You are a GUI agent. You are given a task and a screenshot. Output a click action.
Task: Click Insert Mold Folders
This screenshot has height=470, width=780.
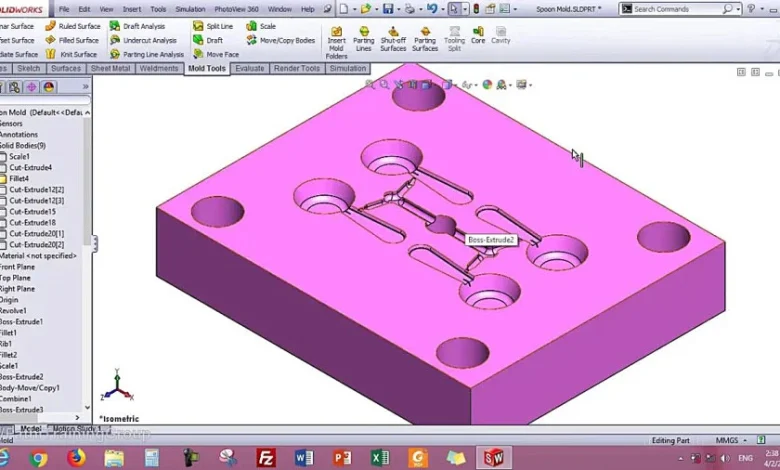click(x=336, y=43)
